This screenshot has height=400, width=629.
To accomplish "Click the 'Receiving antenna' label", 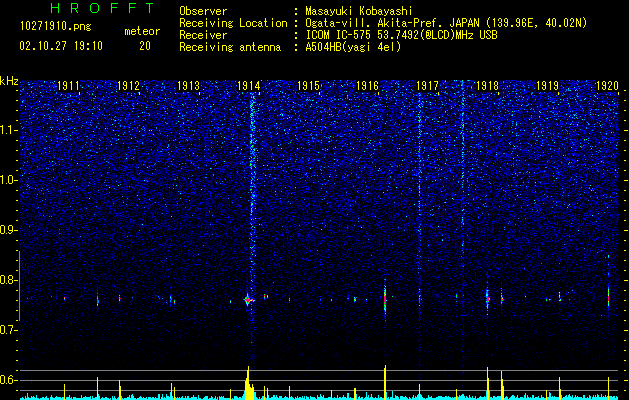I will pos(230,47).
